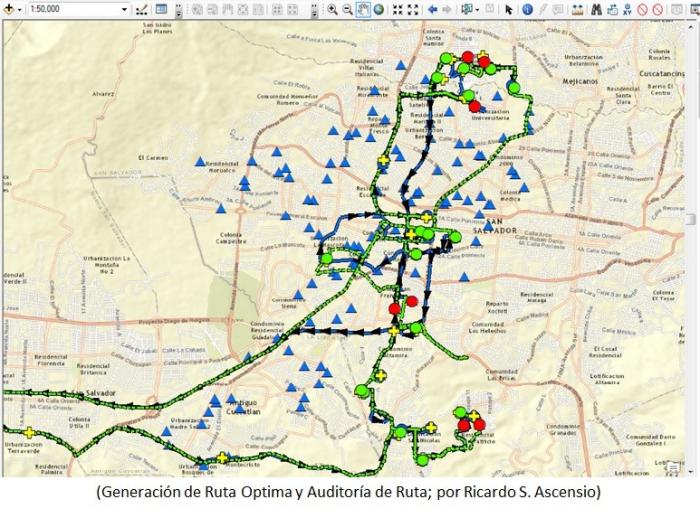Click the vertical scrollbar on map's right edge
The width and height of the screenshot is (700, 518).
(691, 219)
